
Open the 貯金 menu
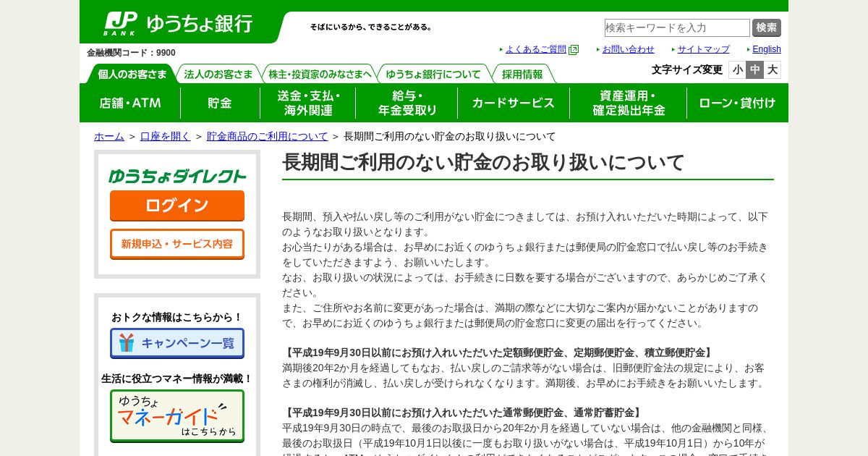(220, 103)
